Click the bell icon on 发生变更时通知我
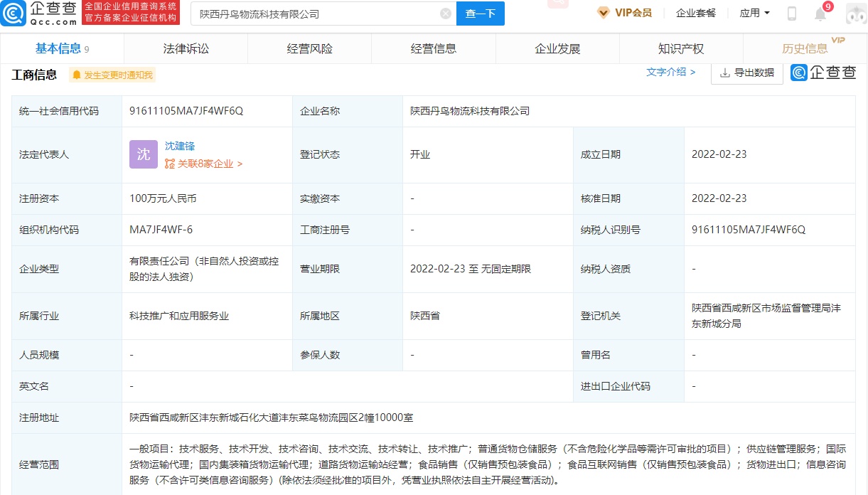Viewport: 868px width, 495px height. point(77,74)
